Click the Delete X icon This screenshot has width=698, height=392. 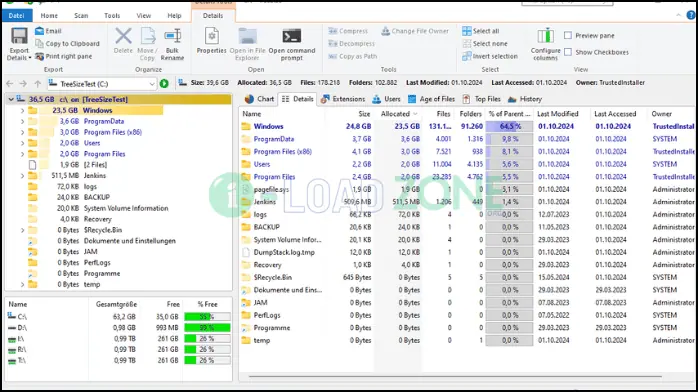[x=123, y=36]
